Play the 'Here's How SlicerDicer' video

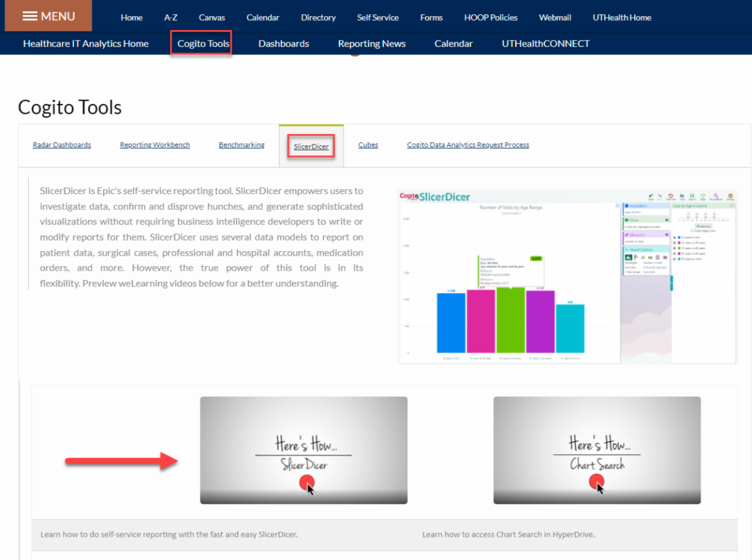[303, 450]
